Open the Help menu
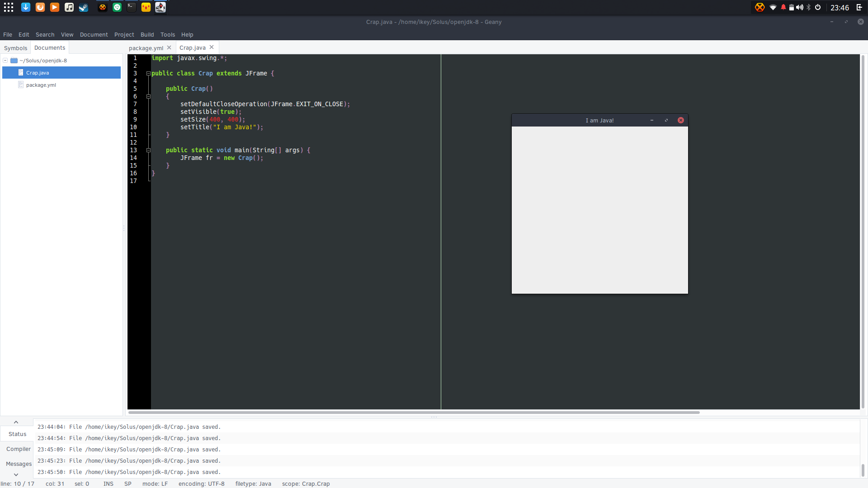 [x=187, y=35]
